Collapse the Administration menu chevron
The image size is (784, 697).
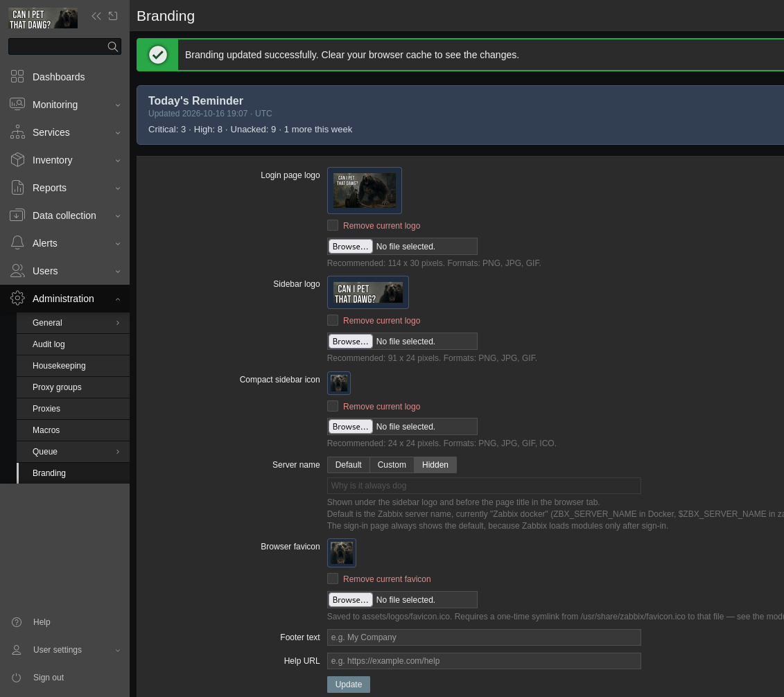tap(118, 299)
